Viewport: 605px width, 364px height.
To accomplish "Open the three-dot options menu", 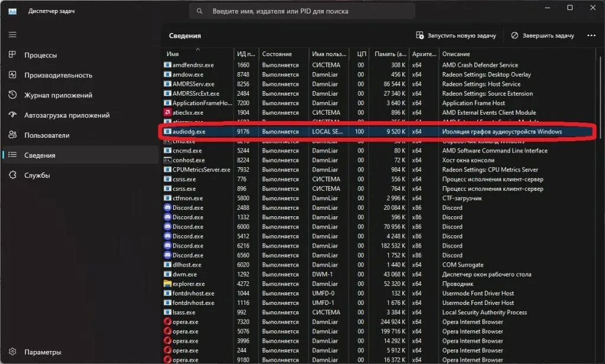I will pyautogui.click(x=593, y=35).
